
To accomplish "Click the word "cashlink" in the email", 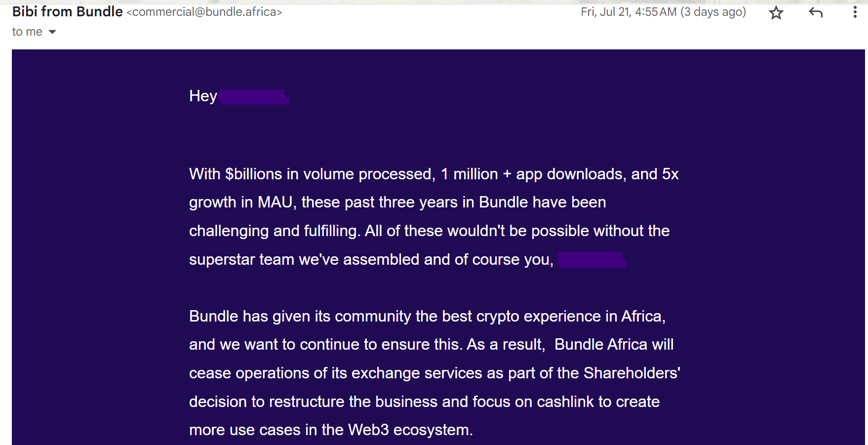I will (565, 402).
